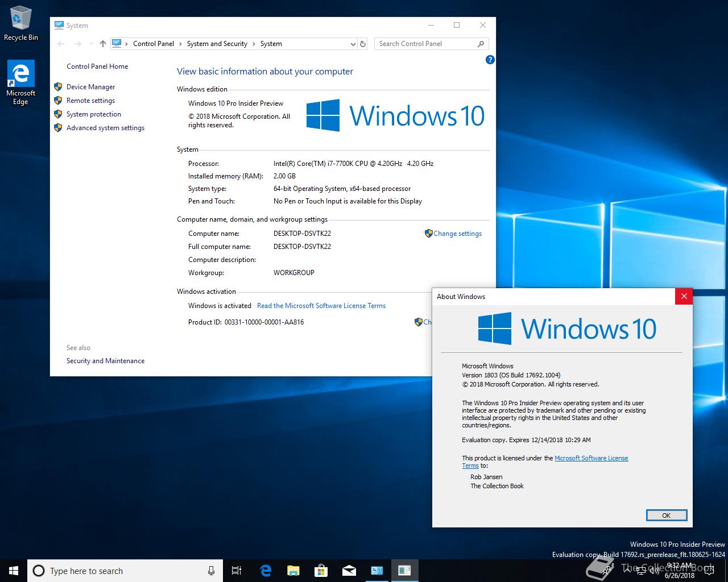Go back in the System window
728x582 pixels.
point(61,44)
